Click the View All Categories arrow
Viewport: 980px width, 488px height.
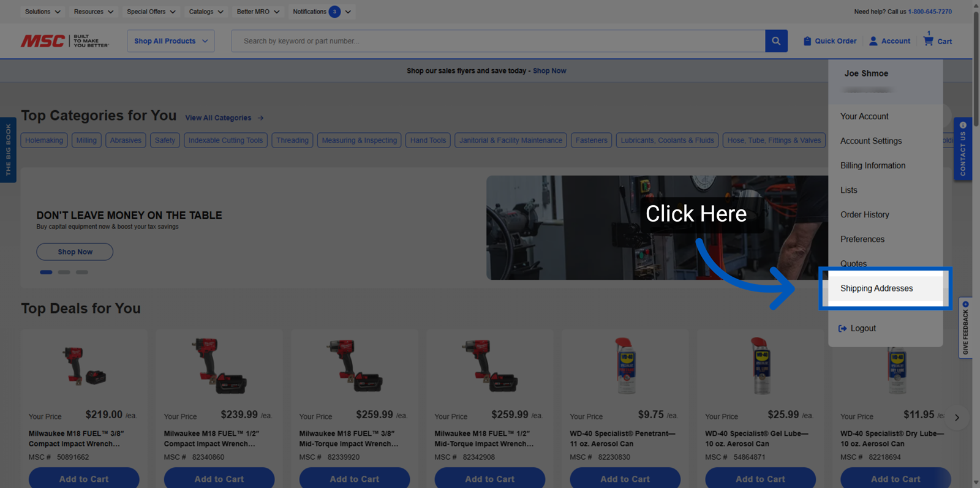(261, 118)
